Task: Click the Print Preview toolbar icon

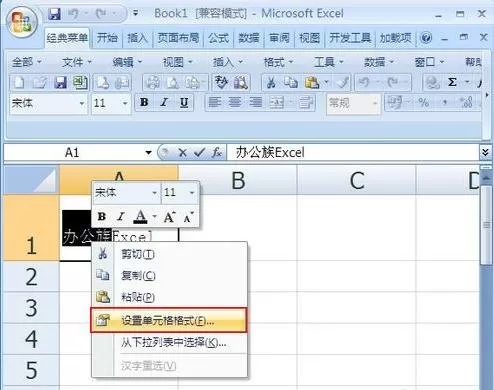Action: tap(173, 82)
